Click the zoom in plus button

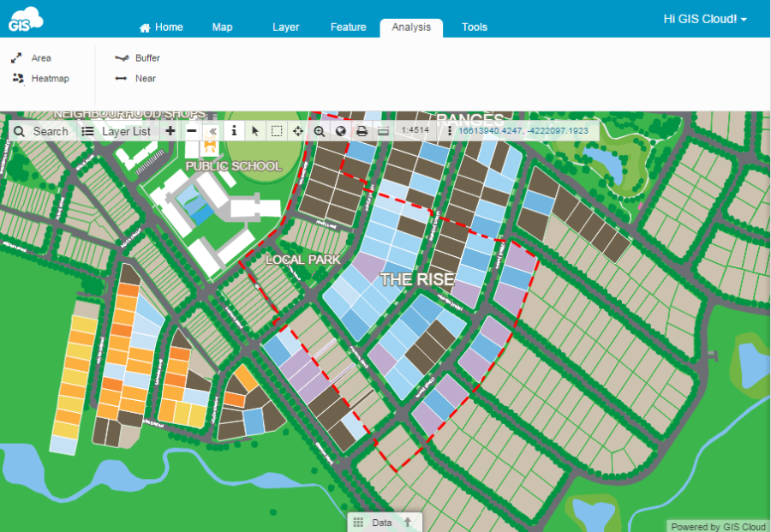coord(170,131)
